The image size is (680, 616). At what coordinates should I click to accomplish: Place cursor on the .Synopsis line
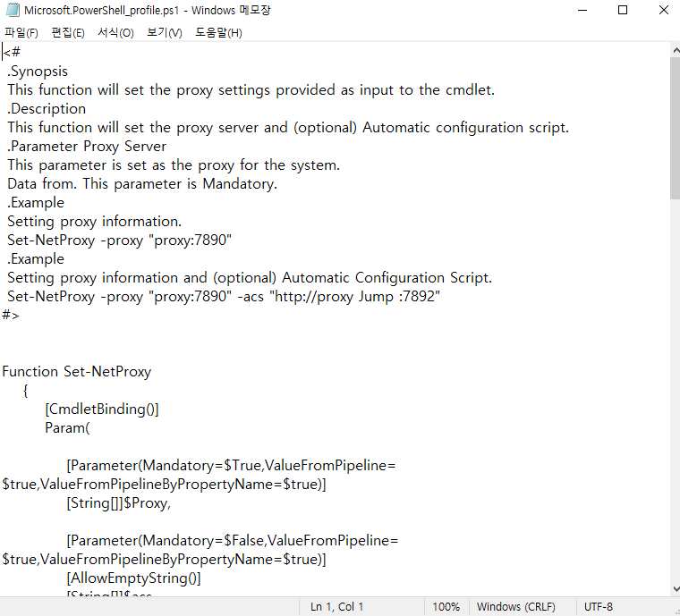[38, 71]
